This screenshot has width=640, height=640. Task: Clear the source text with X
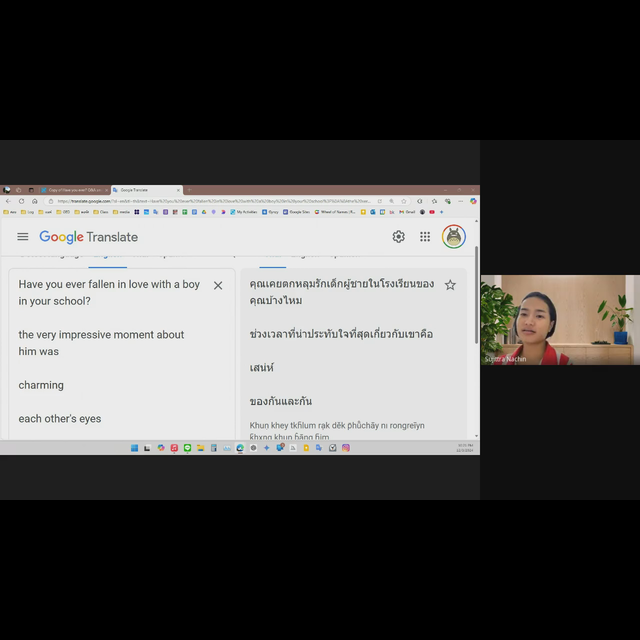(218, 286)
